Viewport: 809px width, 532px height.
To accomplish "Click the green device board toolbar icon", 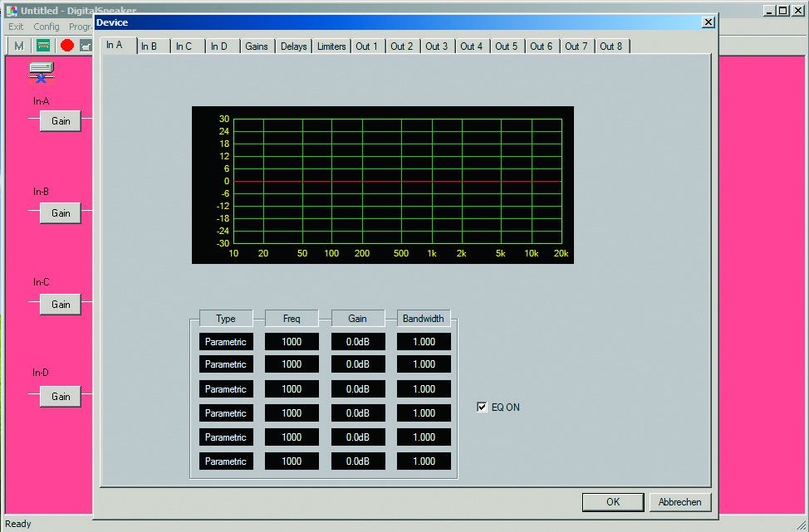I will [x=43, y=46].
